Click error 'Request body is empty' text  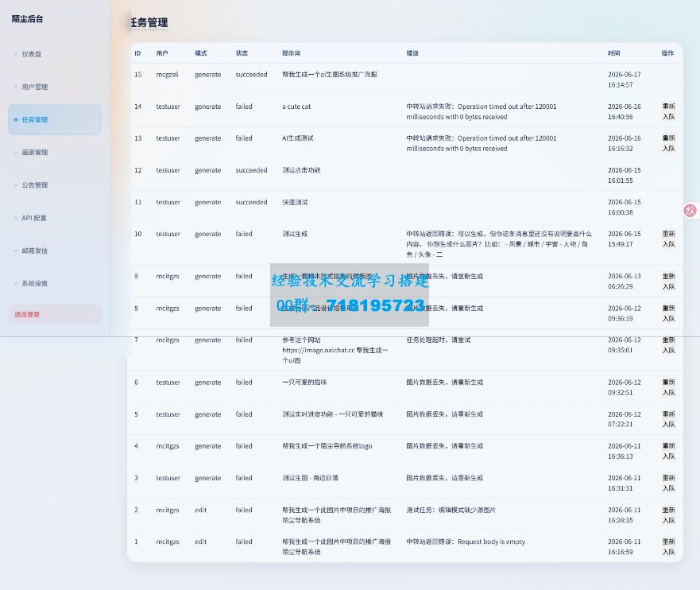click(492, 541)
